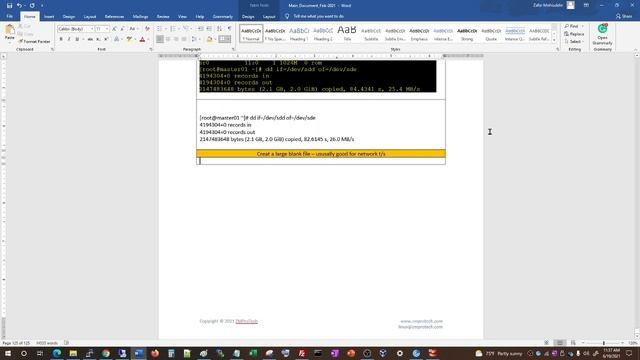Activate the Format Painter tool
This screenshot has height=360, width=640.
[x=34, y=42]
